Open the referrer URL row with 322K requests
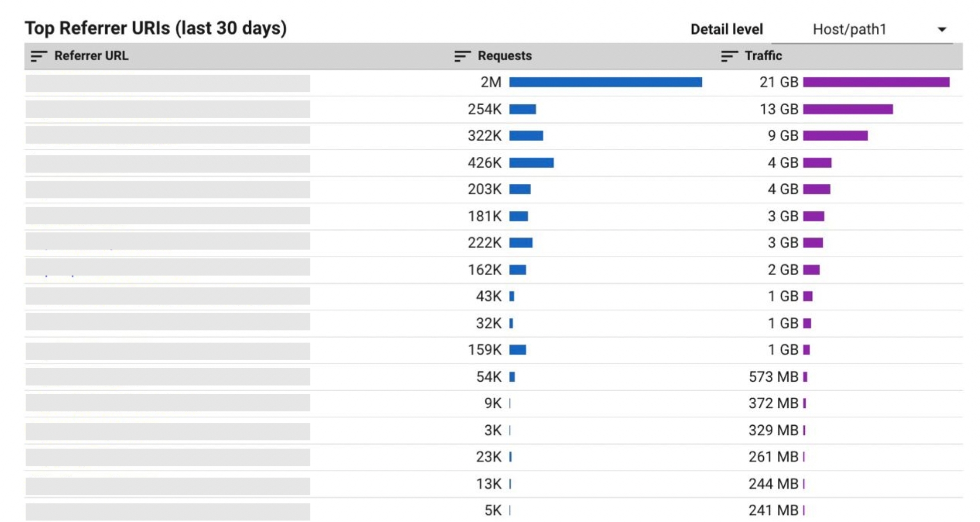The width and height of the screenshot is (980, 522). coord(168,135)
